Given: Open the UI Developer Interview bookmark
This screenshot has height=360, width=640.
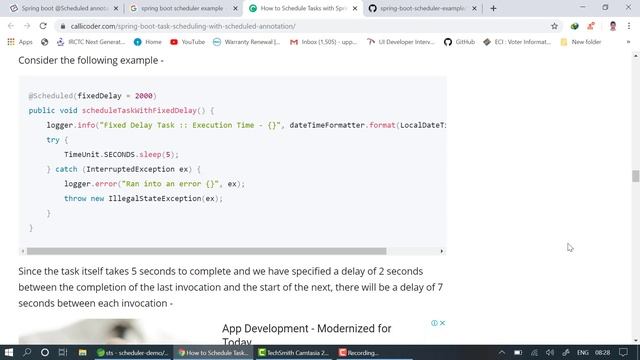Looking at the screenshot, I should coord(400,42).
